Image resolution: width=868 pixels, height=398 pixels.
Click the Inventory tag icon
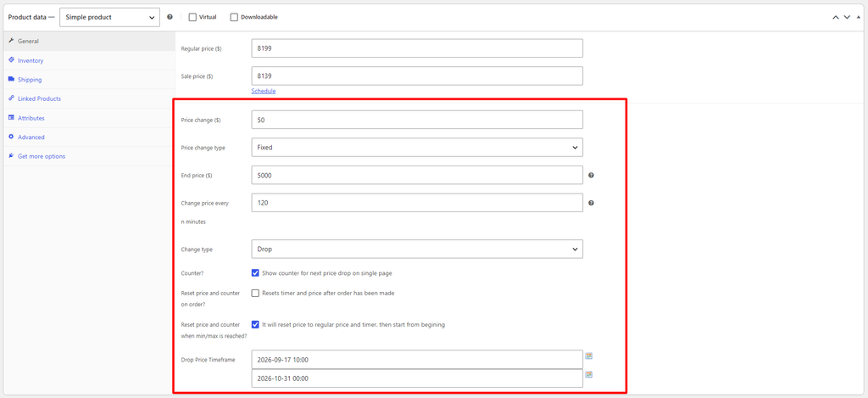(x=11, y=60)
